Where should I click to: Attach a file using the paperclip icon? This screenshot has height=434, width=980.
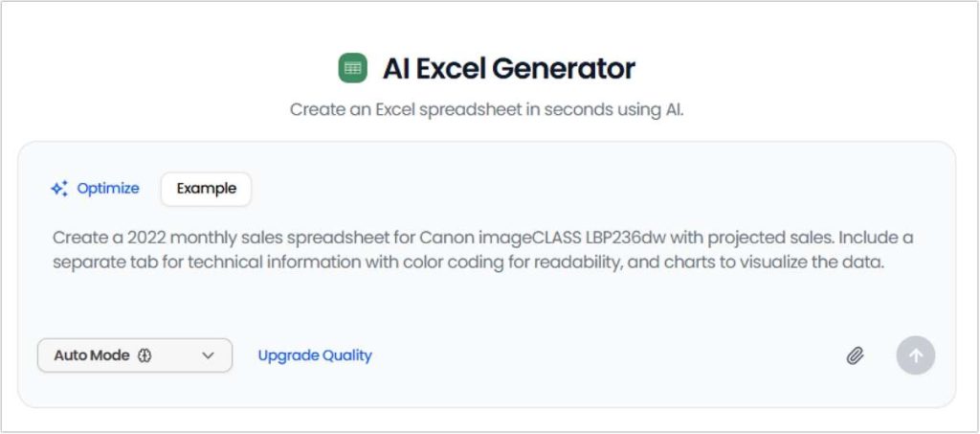[855, 355]
